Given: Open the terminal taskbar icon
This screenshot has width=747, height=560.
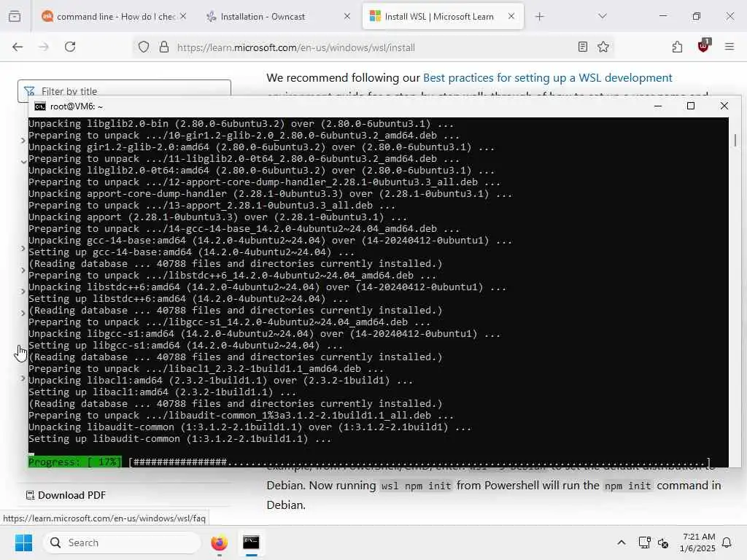Looking at the screenshot, I should click(251, 542).
